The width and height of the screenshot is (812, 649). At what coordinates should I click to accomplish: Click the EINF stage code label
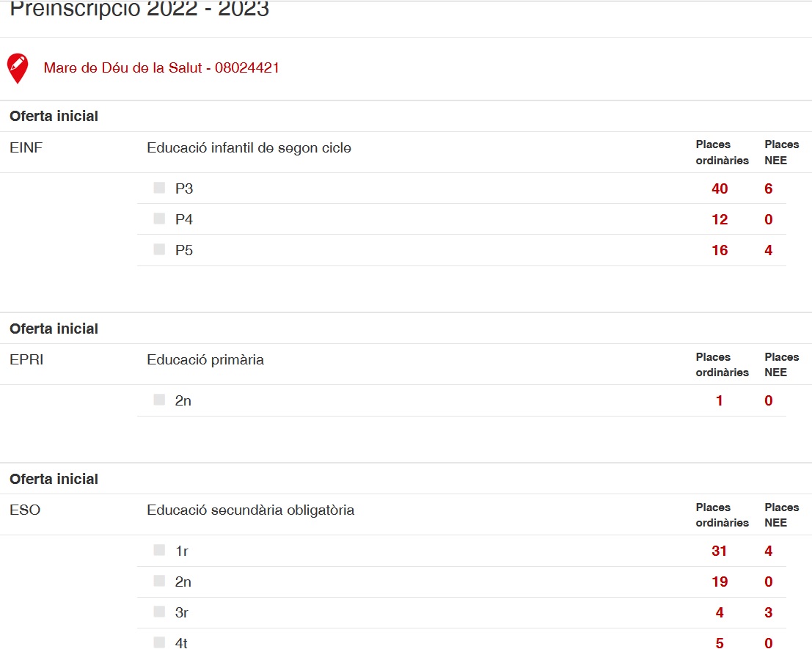pos(26,148)
